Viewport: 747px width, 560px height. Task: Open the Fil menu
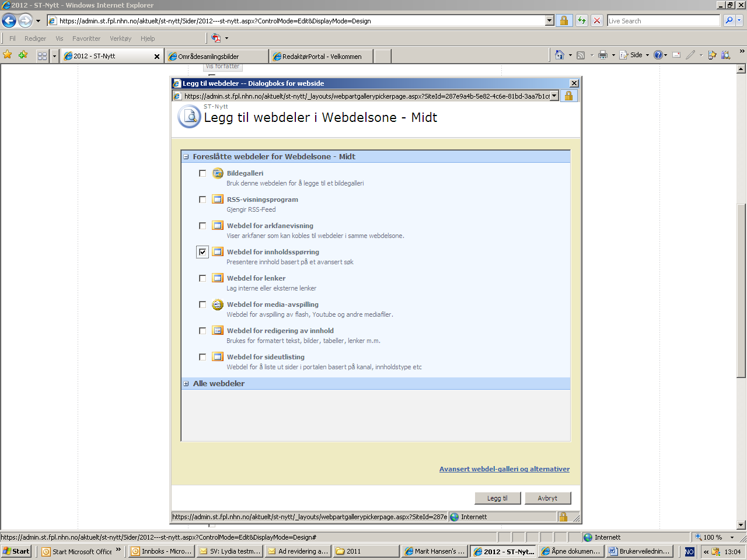[x=12, y=38]
